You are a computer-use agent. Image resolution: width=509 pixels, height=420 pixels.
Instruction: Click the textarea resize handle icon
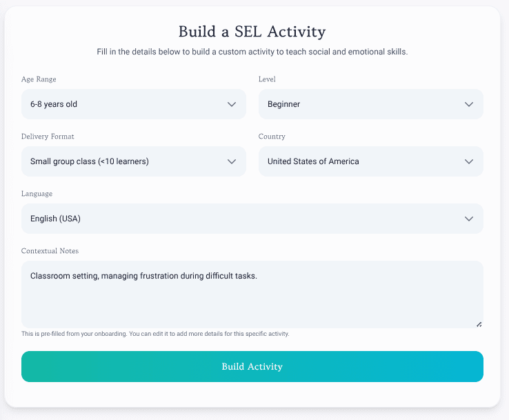(x=479, y=324)
